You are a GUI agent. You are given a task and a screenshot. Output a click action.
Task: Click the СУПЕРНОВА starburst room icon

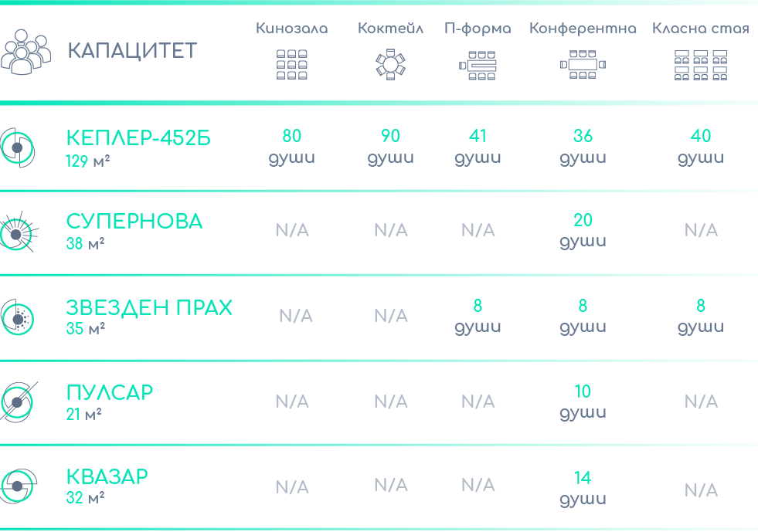[x=17, y=232]
